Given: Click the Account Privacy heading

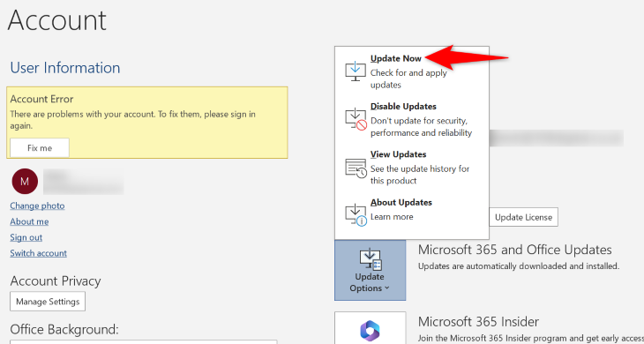Looking at the screenshot, I should pos(56,281).
